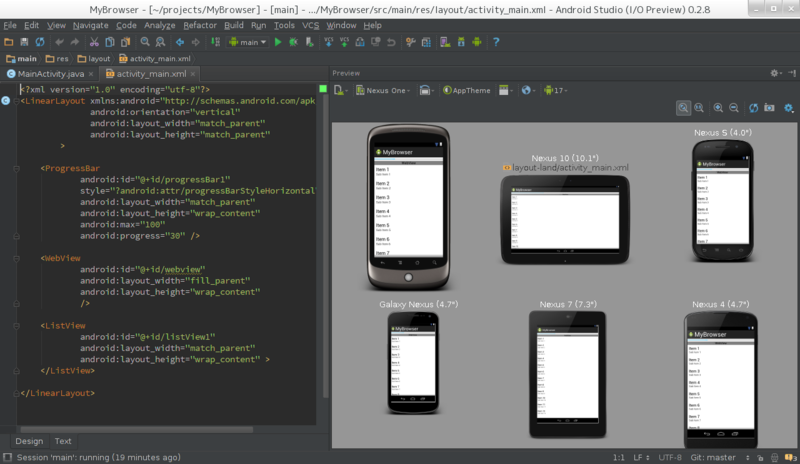
Task: Capture preview screenshot with camera icon
Action: click(769, 108)
